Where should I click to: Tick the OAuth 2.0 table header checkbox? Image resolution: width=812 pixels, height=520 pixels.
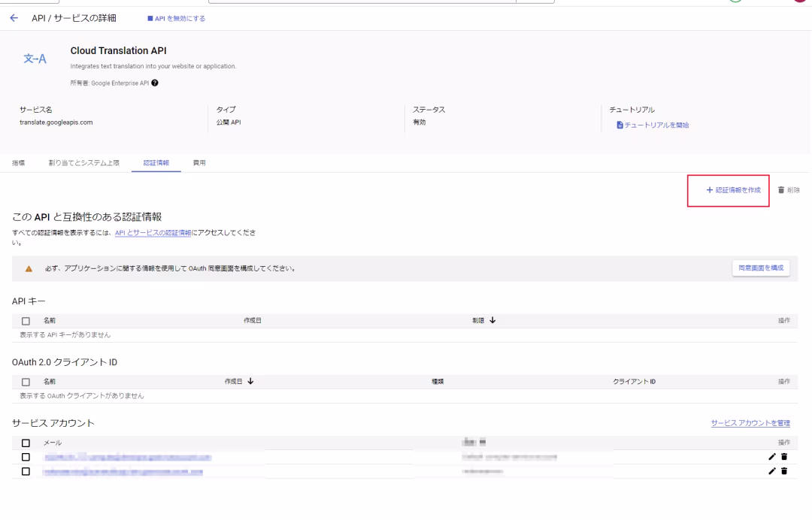click(x=26, y=382)
